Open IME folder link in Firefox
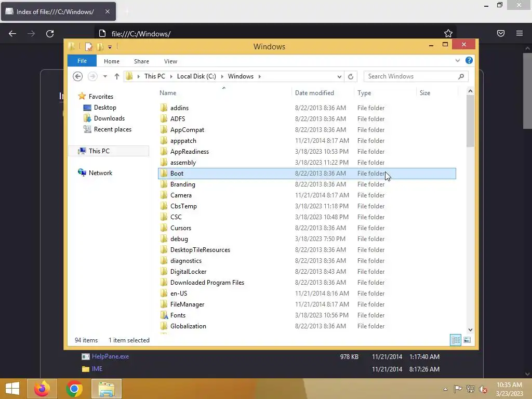Image resolution: width=532 pixels, height=399 pixels. (x=97, y=368)
